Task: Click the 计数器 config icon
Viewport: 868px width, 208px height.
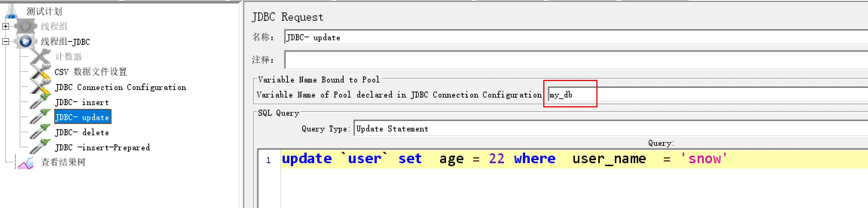Action: point(40,57)
